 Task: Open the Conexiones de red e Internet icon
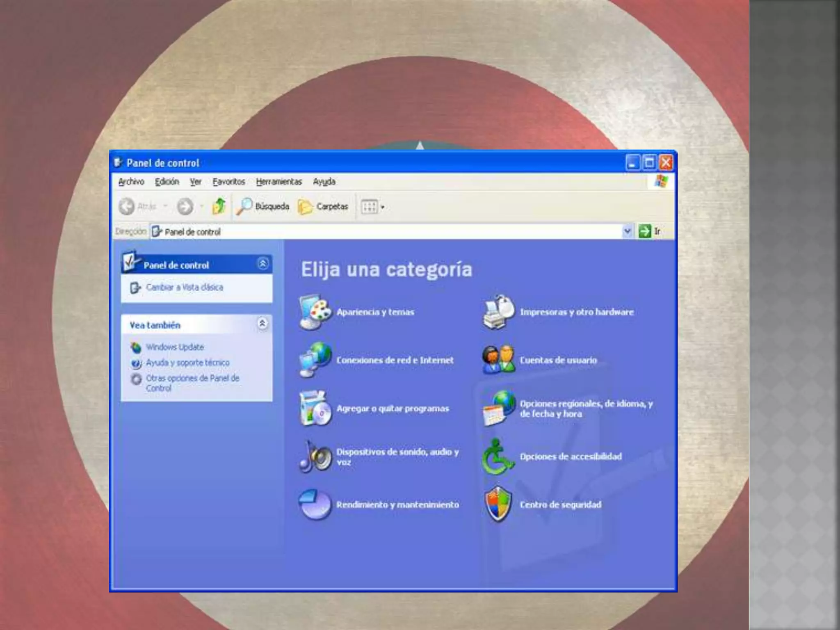(x=315, y=360)
